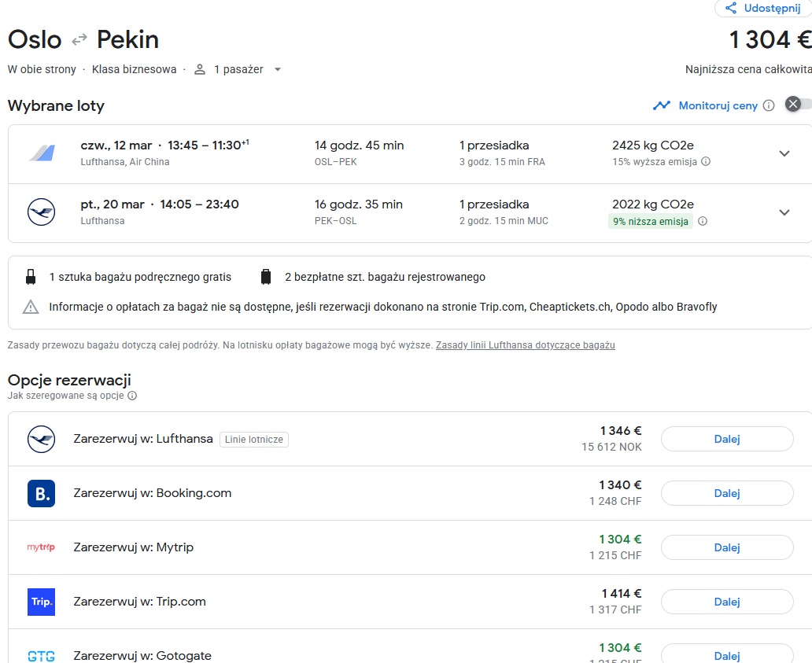Screen dimensions: 812x663
Task: Click 'W obie strony' trip type text
Action: click(42, 69)
